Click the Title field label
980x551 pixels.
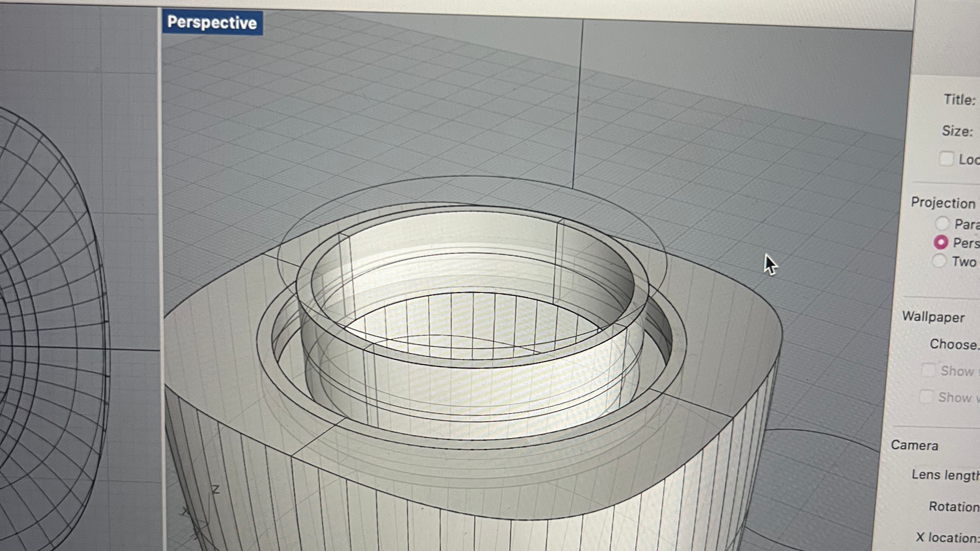(959, 100)
